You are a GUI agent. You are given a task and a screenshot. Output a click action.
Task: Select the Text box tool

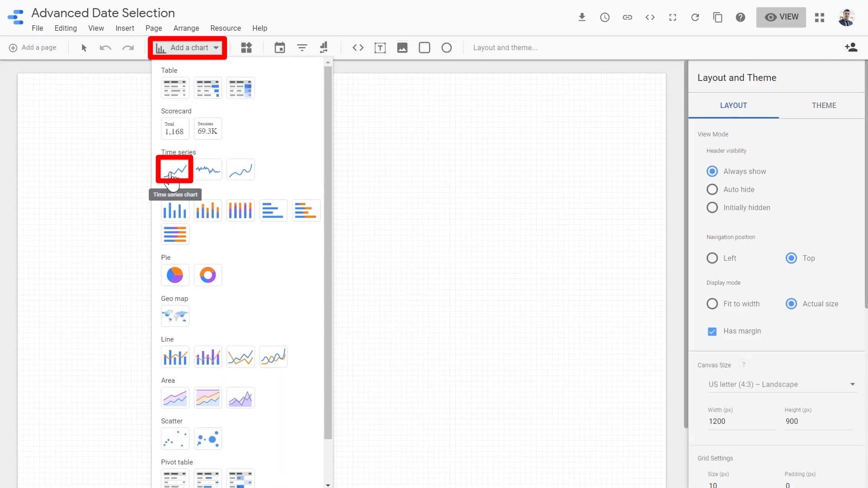(x=380, y=47)
